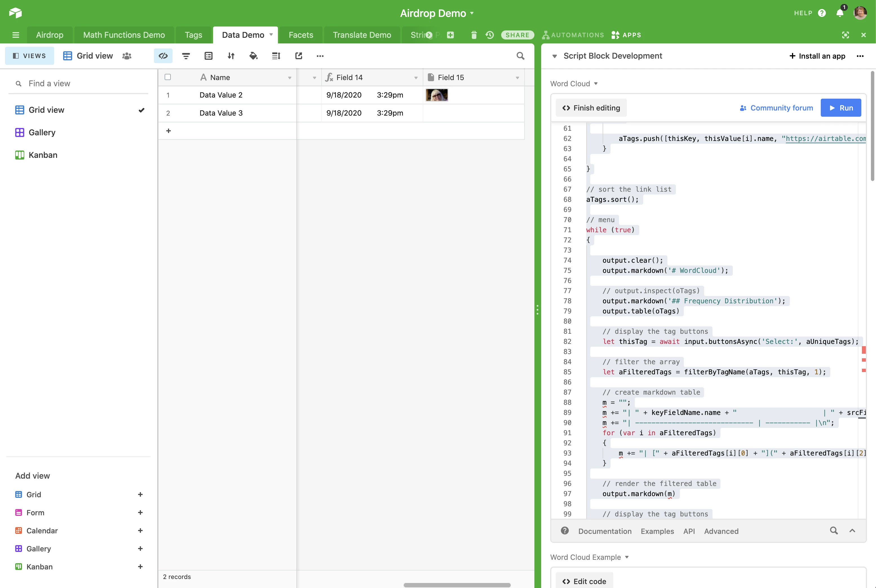The image size is (876, 588).
Task: Open the user profile avatar
Action: (860, 13)
